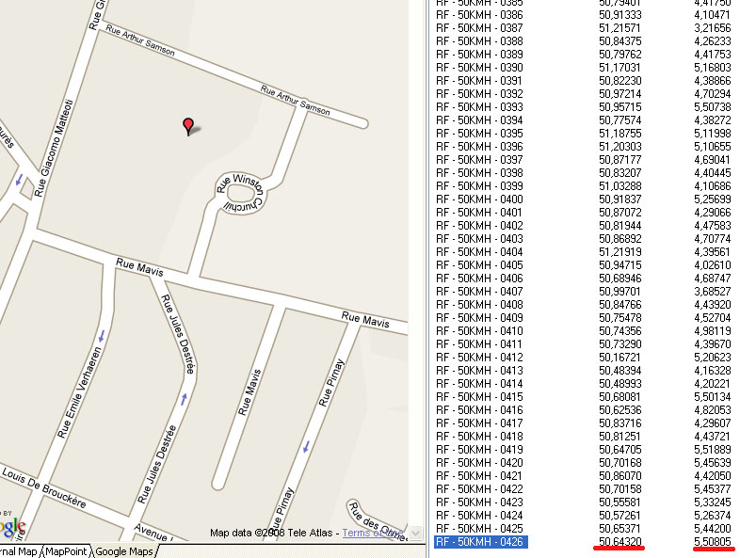
Task: Select row RF - 50KMH - 0400
Action: (x=478, y=199)
